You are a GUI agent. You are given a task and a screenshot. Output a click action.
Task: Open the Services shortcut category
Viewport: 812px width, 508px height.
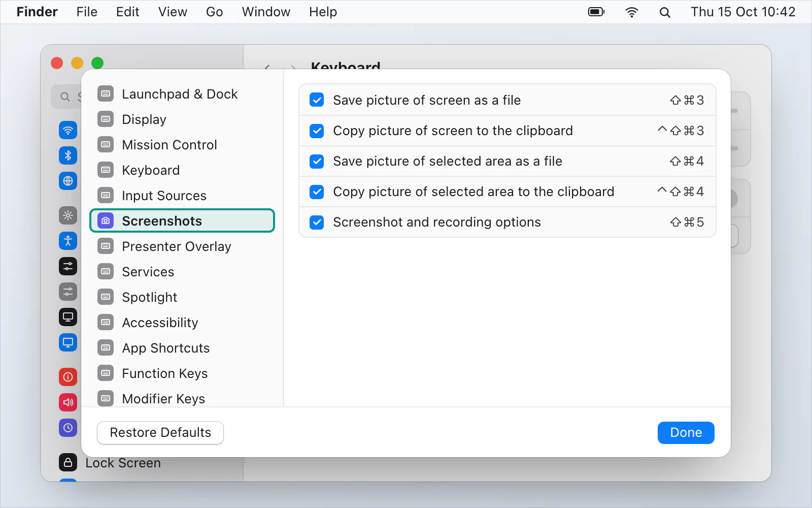point(182,272)
